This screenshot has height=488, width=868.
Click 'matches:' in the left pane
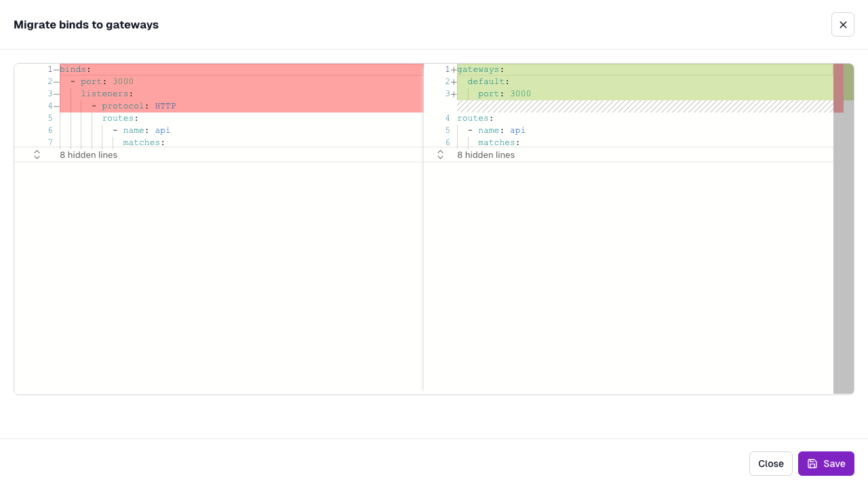pos(144,142)
